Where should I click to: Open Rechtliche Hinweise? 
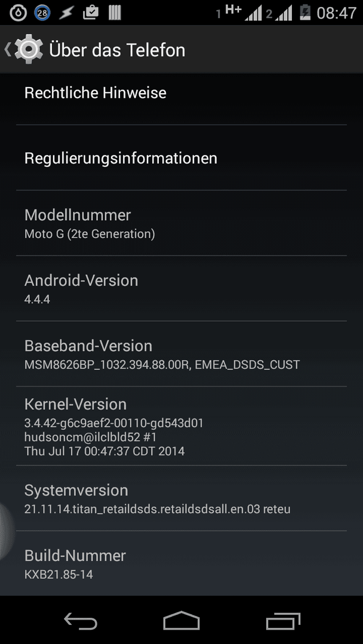point(181,93)
